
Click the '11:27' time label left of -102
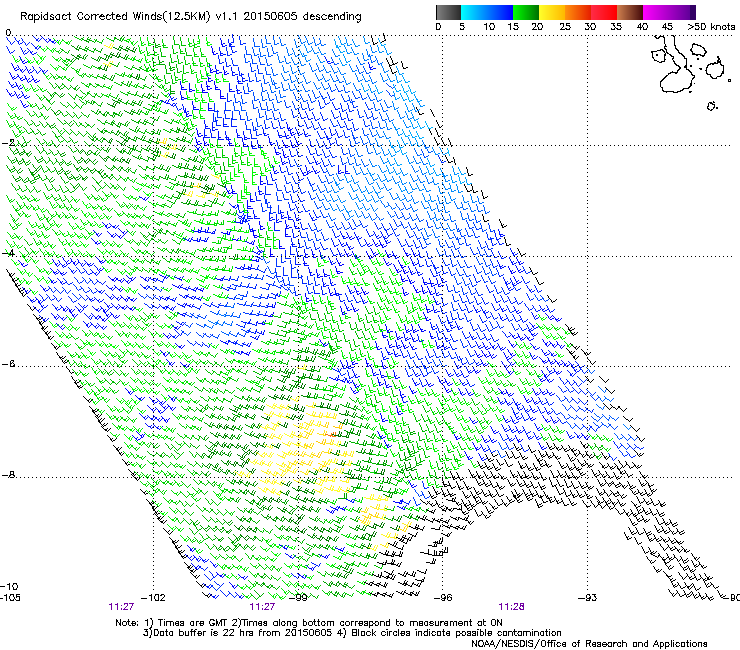[121, 607]
